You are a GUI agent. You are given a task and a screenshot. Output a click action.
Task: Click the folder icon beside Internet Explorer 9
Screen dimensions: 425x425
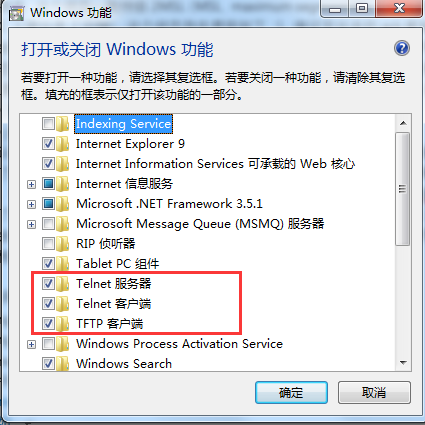point(62,144)
